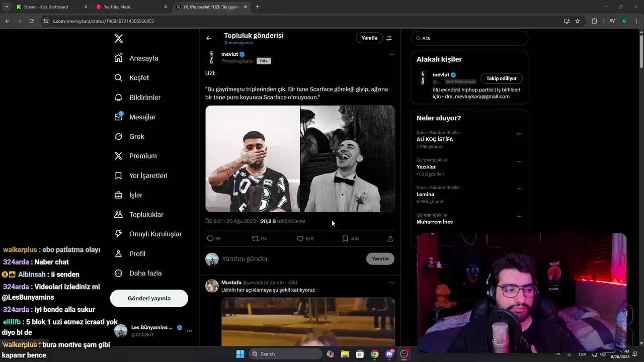Open left tattooed man photo
The width and height of the screenshot is (644, 362).
(x=253, y=158)
